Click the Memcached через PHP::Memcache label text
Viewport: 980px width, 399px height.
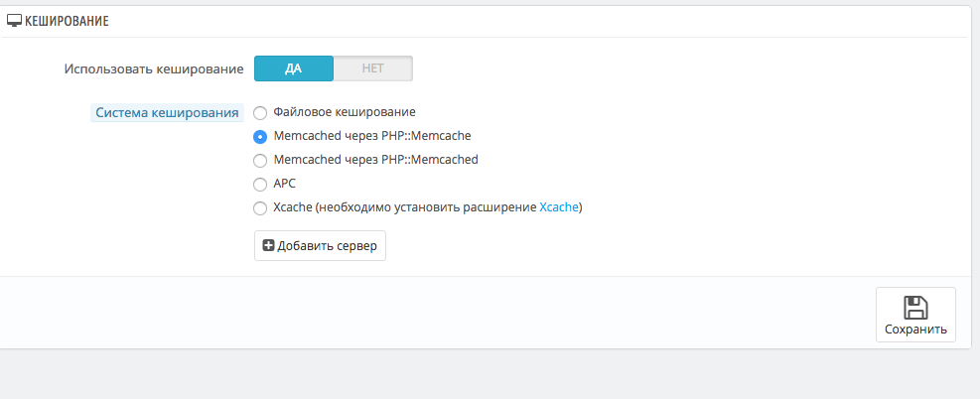tap(371, 136)
